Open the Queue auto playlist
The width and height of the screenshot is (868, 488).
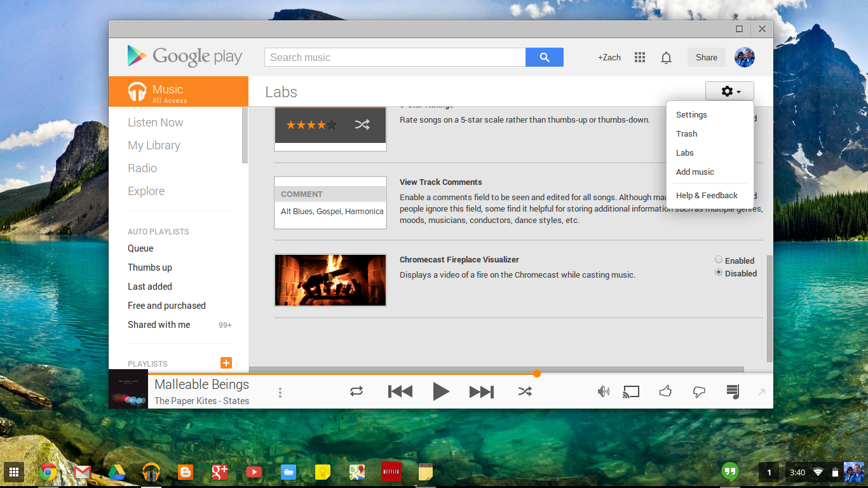[x=140, y=248]
